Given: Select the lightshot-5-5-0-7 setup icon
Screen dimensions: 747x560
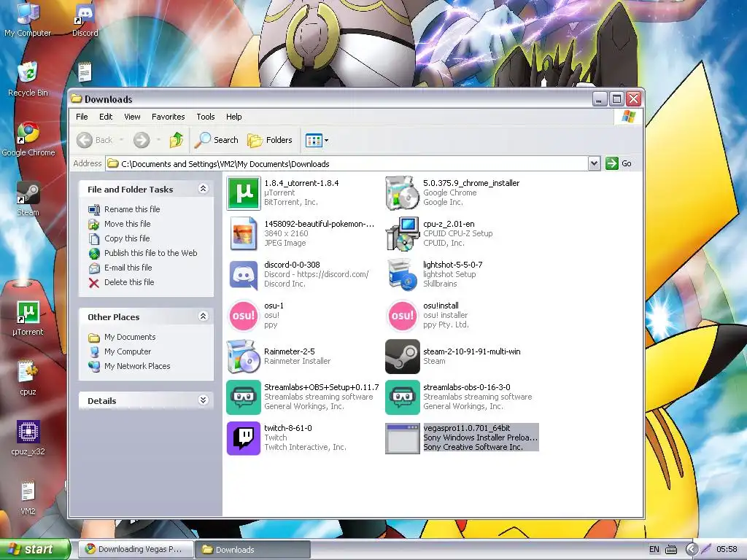Looking at the screenshot, I should 402,274.
